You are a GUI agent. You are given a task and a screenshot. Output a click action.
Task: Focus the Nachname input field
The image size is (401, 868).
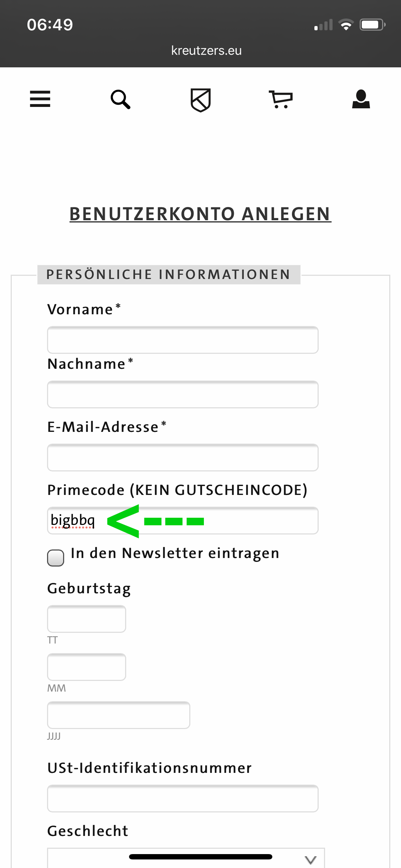pos(183,394)
